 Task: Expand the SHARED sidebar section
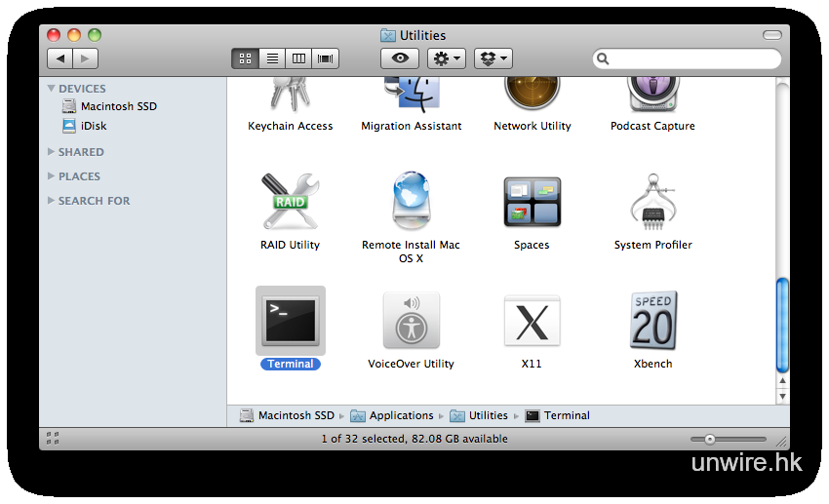[x=52, y=152]
